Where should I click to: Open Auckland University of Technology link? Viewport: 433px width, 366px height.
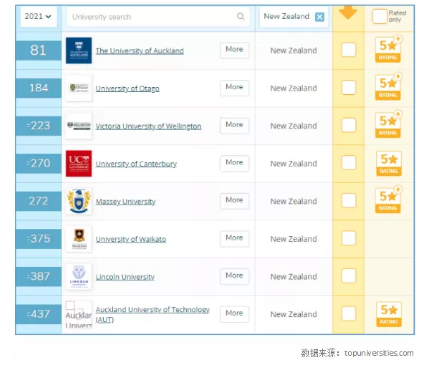tap(152, 314)
